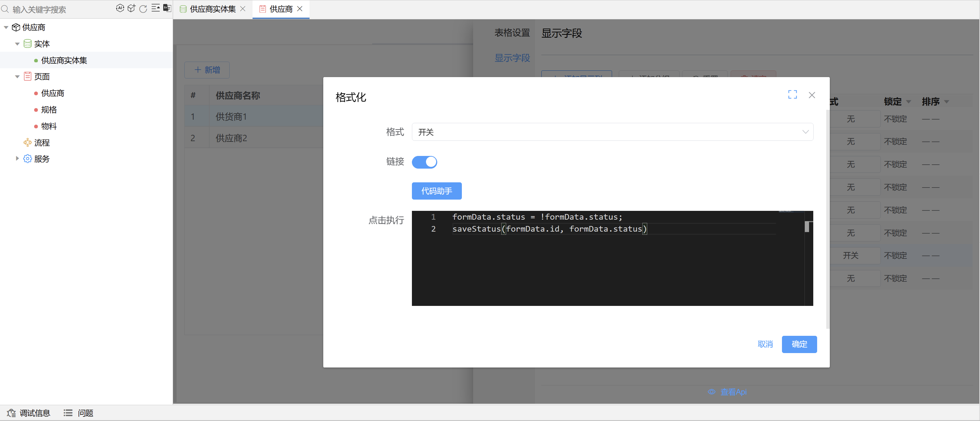Screen dimensions: 980x421
Task: Open 调试信息 debug panel
Action: [28, 413]
